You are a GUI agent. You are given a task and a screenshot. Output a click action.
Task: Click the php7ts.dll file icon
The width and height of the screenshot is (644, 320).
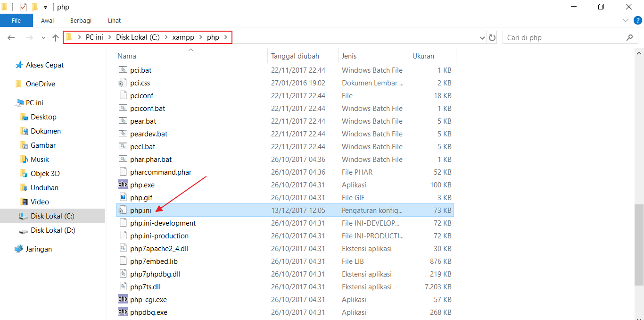pos(123,286)
